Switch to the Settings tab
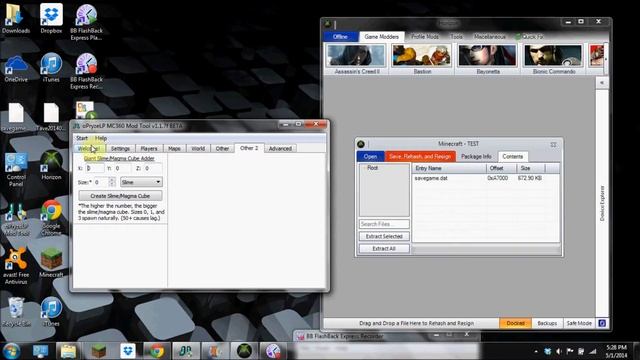This screenshot has width=640, height=360. tap(120, 149)
